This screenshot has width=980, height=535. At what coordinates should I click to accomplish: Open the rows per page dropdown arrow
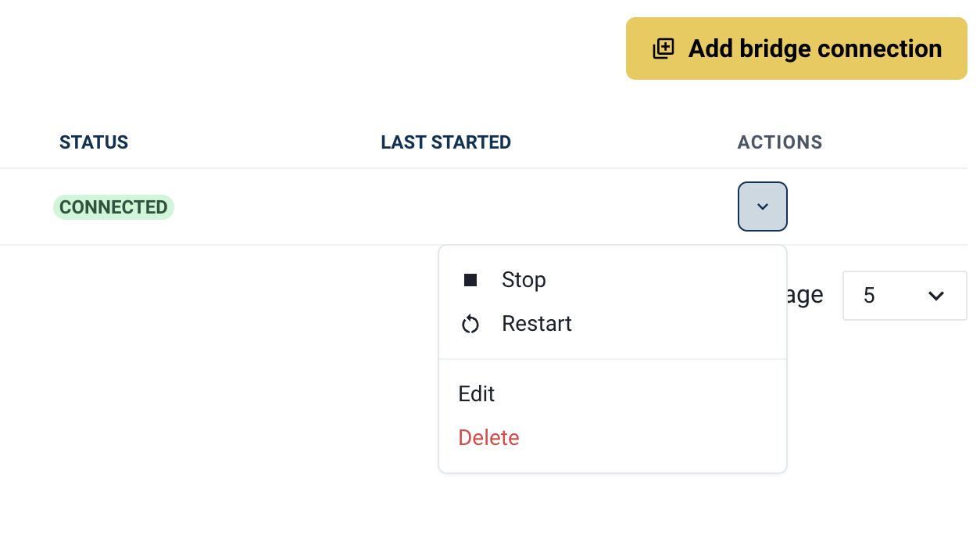click(x=935, y=296)
